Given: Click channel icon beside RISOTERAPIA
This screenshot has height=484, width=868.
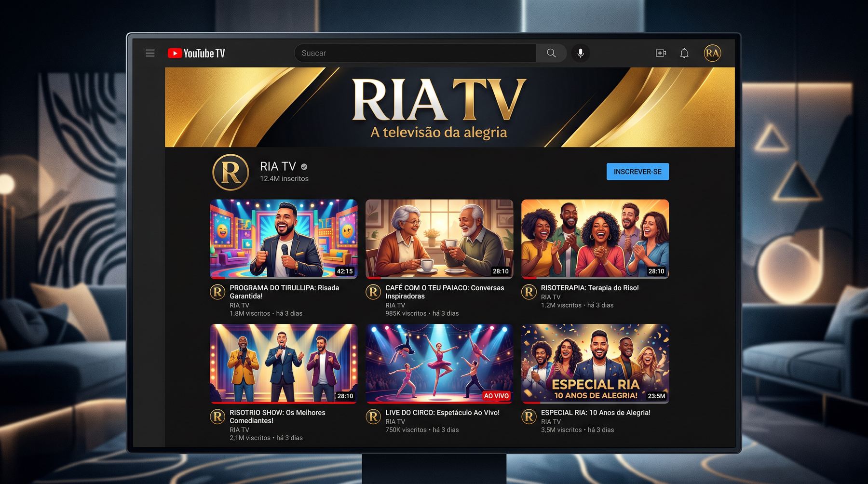Looking at the screenshot, I should click(529, 292).
